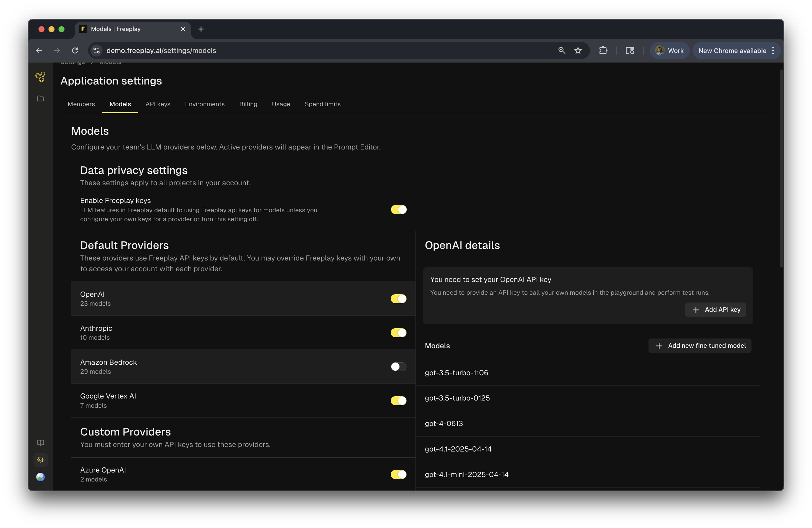
Task: Switch to the API keys tab
Action: tap(157, 104)
